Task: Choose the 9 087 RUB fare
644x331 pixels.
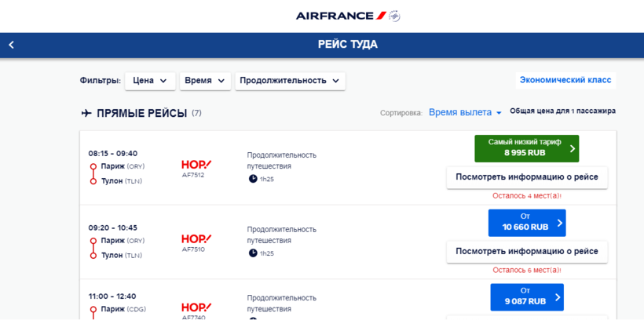Action: tap(526, 296)
